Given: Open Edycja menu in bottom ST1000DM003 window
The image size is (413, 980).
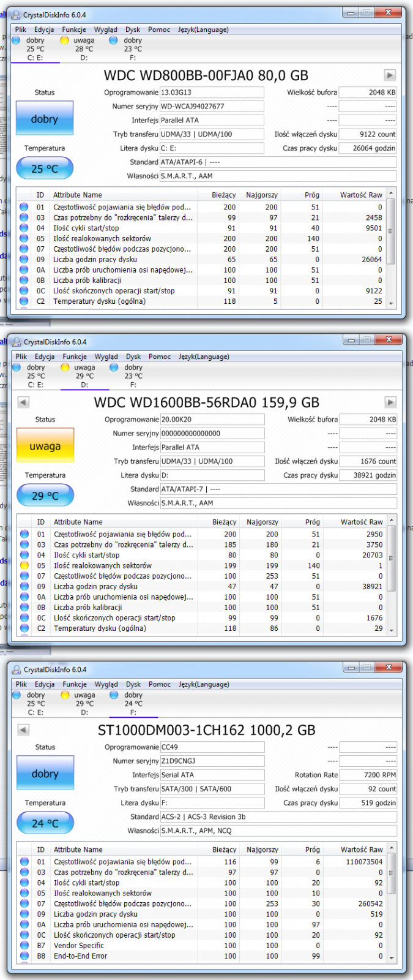Looking at the screenshot, I should pyautogui.click(x=45, y=684).
